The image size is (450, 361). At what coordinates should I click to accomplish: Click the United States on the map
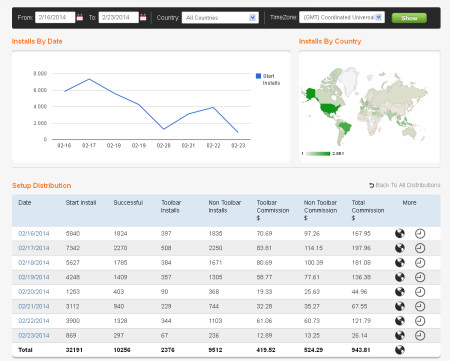[x=330, y=109]
